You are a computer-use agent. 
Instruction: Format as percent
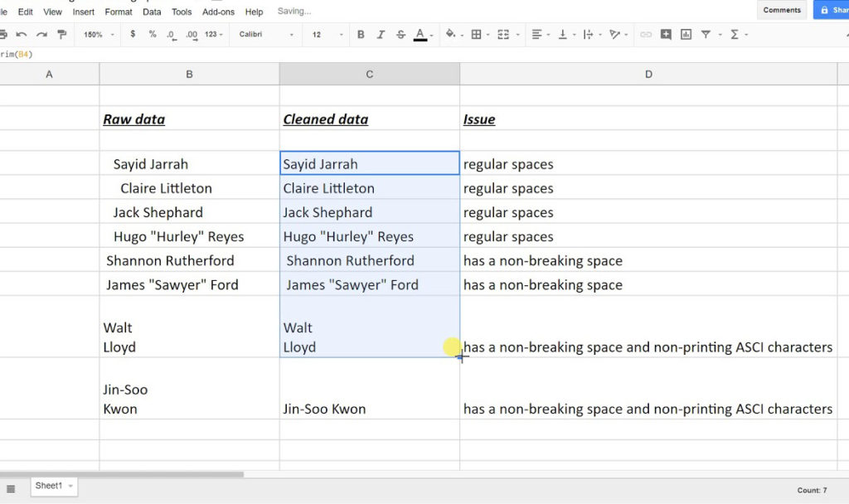point(153,35)
